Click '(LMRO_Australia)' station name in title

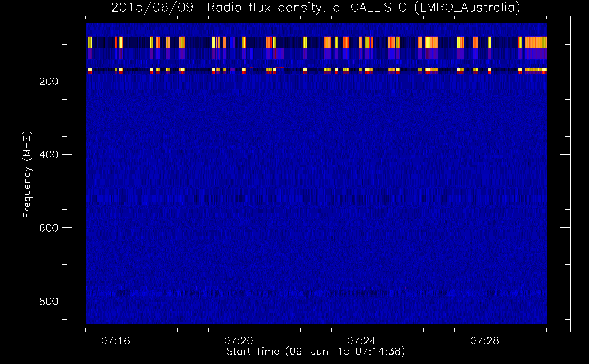467,7
